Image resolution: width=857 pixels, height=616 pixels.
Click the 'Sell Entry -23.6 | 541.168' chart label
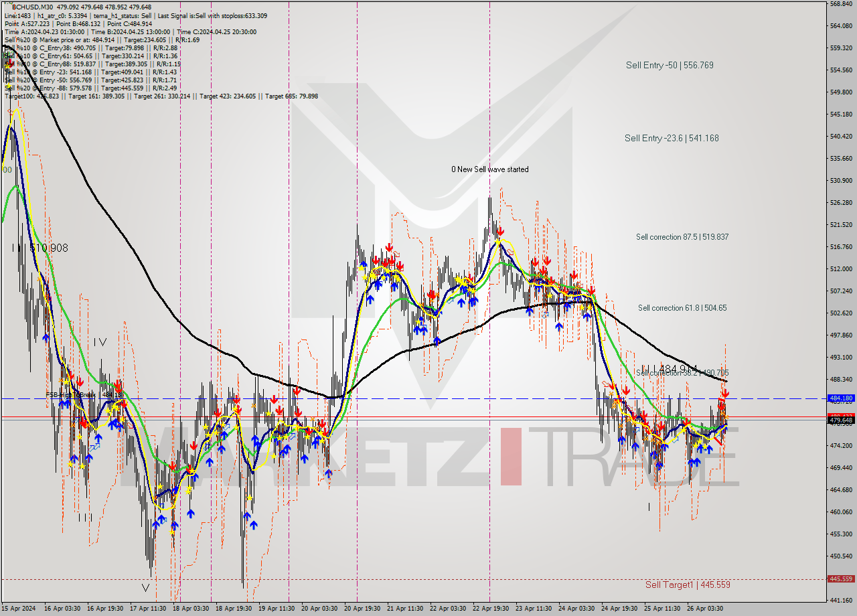[672, 138]
